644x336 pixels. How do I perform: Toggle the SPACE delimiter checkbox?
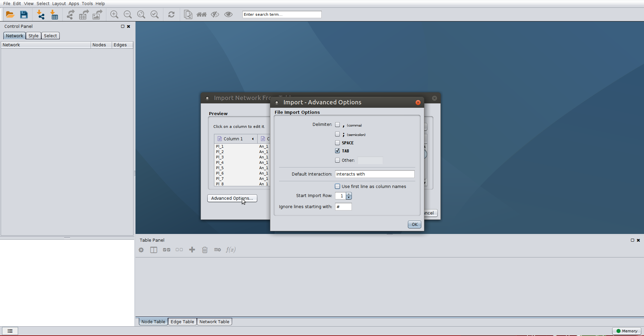coord(337,143)
